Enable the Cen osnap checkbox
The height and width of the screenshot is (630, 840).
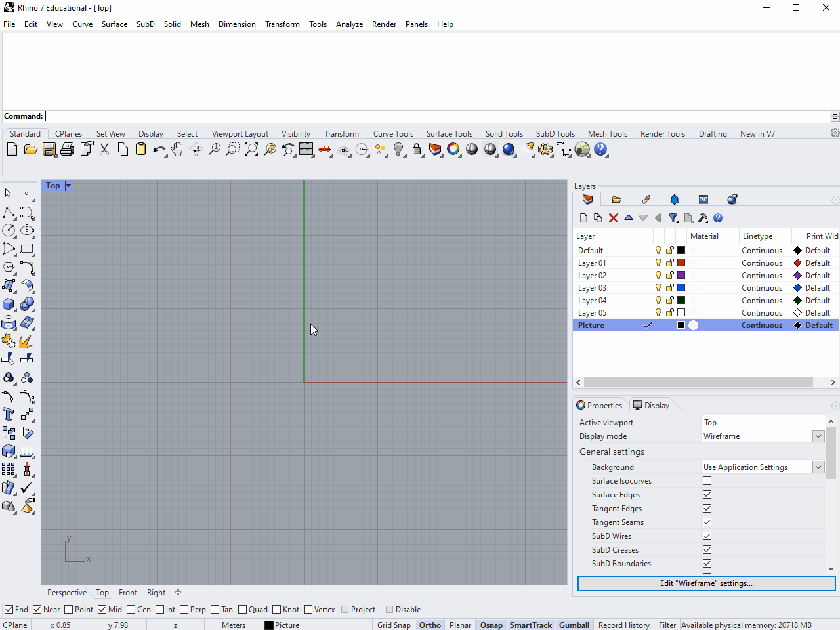[131, 610]
